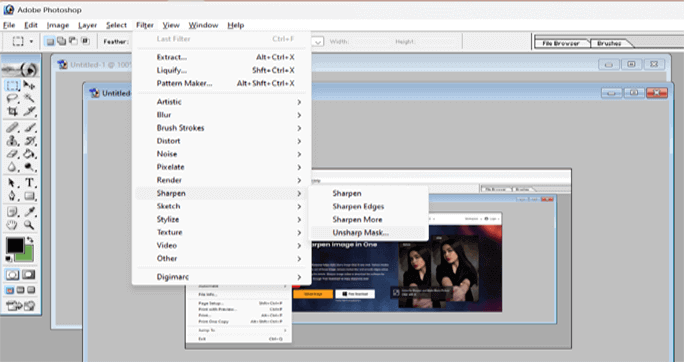684x362 pixels.
Task: Enable Edit in Standard Mode
Action: [x=13, y=274]
